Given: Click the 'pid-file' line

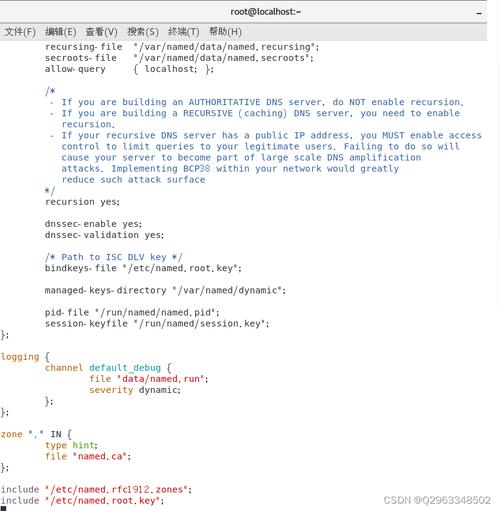Looking at the screenshot, I should coord(132,313).
